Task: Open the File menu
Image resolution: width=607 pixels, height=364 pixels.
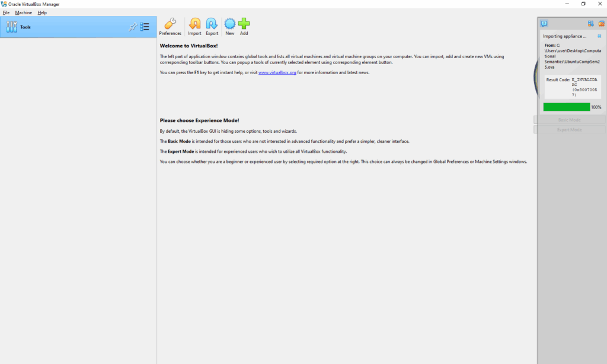Action: (x=6, y=12)
